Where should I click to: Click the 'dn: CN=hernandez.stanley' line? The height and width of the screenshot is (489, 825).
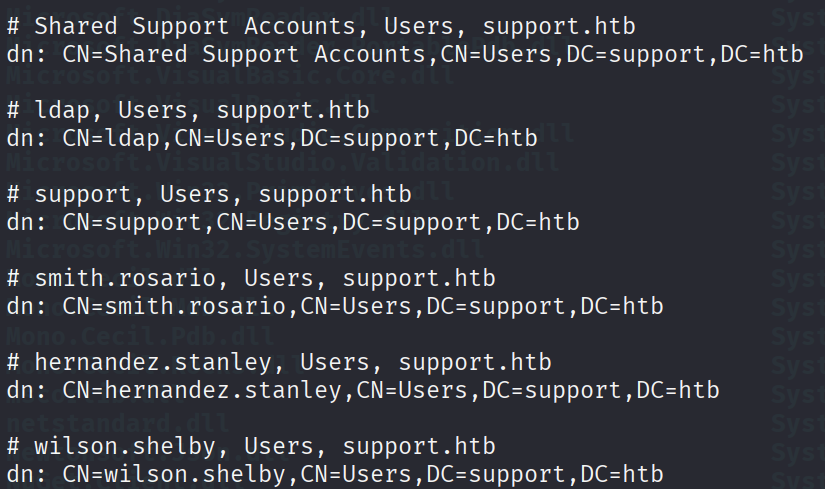[363, 391]
